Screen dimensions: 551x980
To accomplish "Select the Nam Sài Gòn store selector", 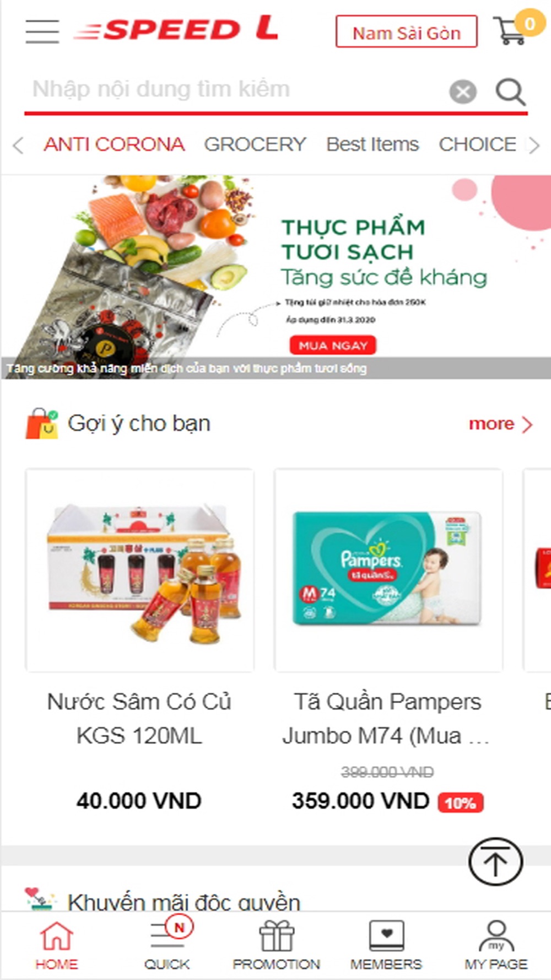I will pyautogui.click(x=407, y=32).
